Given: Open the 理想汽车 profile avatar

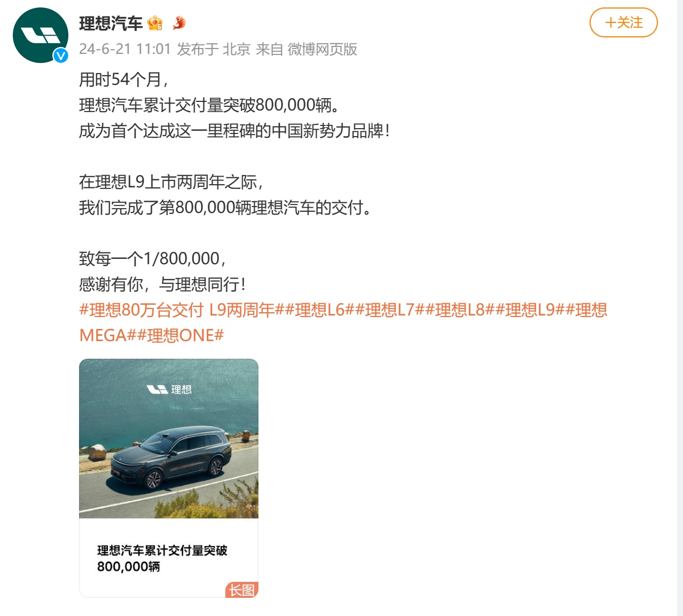Looking at the screenshot, I should (41, 35).
